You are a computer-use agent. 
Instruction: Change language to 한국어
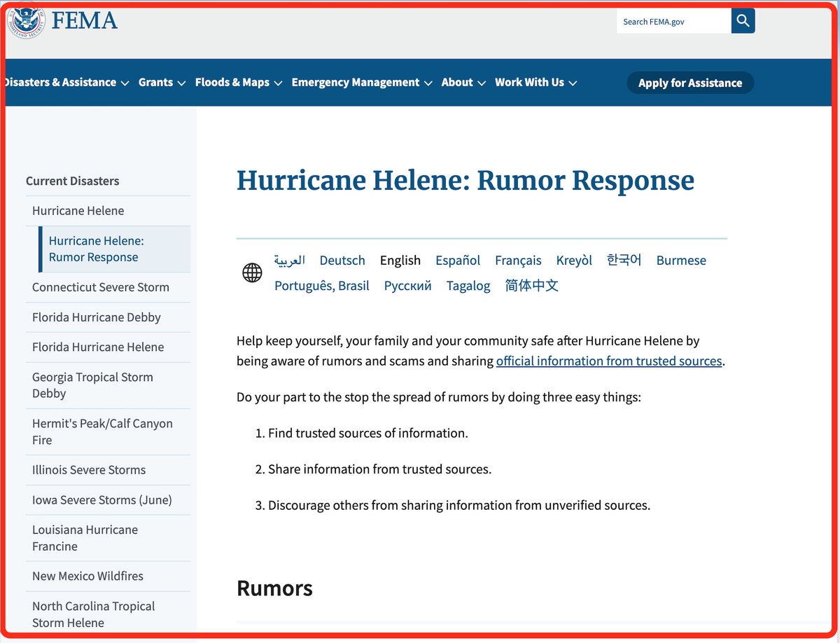click(x=623, y=259)
